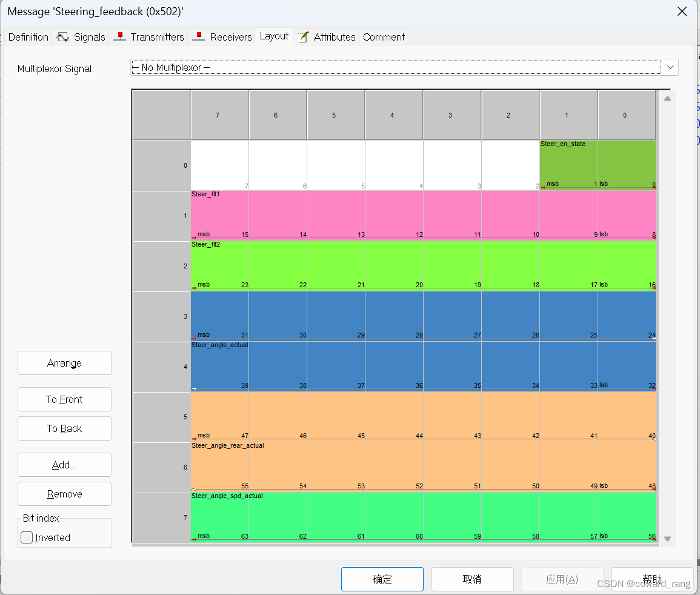Switch to the Receivers tab
The height and width of the screenshot is (595, 700).
[222, 37]
